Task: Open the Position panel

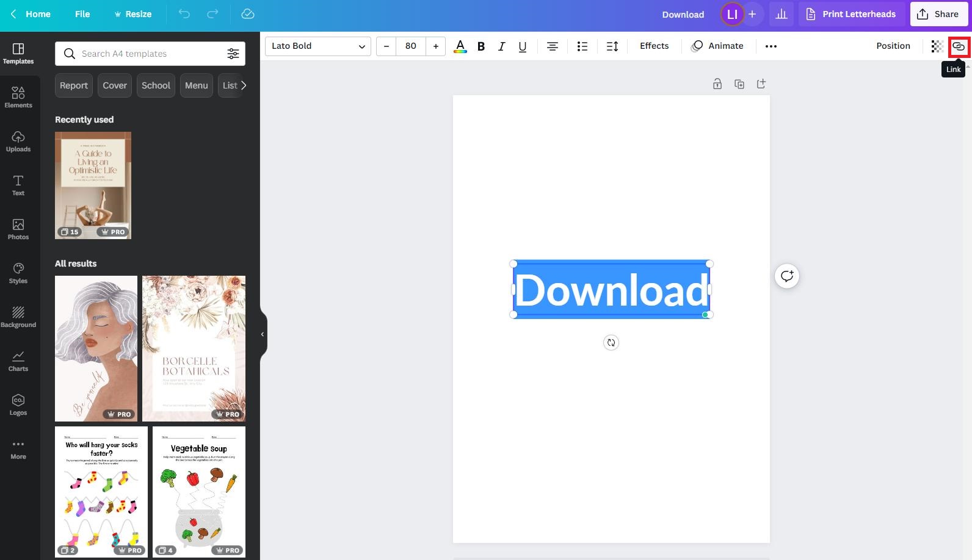Action: pos(893,46)
